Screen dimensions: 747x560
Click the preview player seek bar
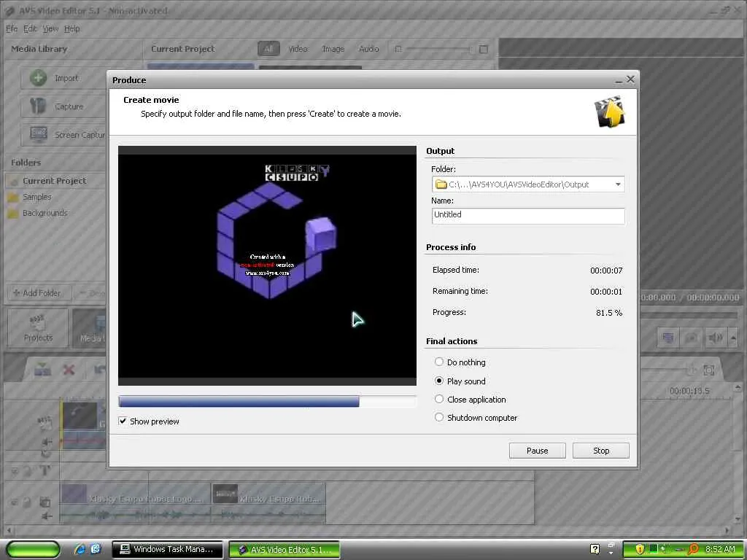[690, 315]
